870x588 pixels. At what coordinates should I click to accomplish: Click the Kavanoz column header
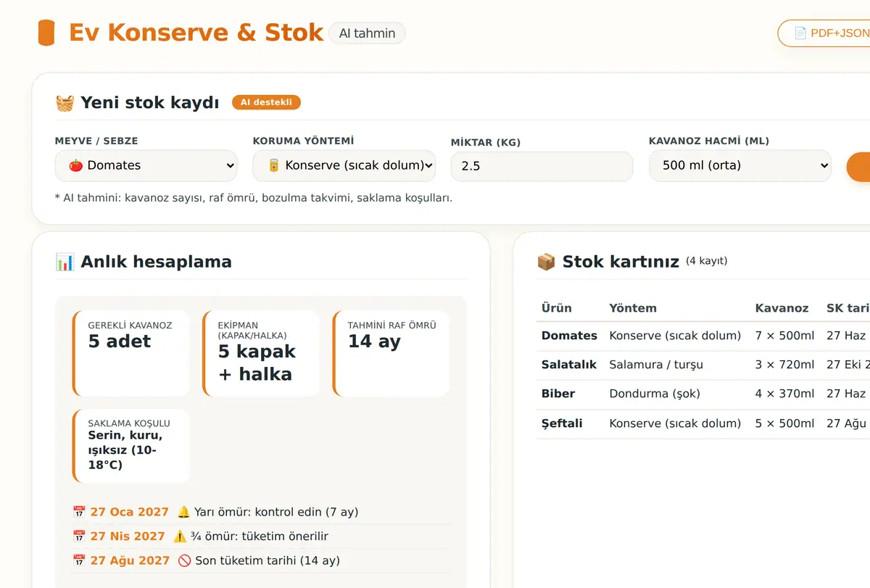tap(782, 308)
